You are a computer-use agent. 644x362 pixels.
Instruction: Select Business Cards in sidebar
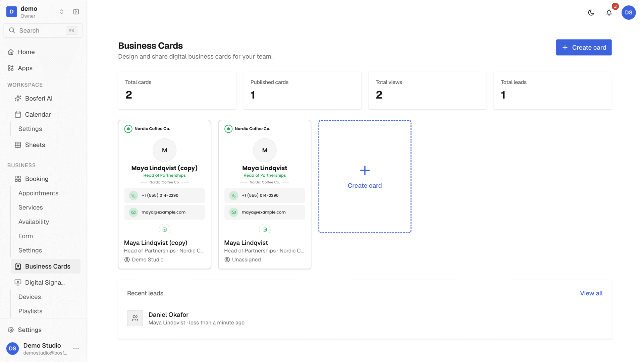point(46,266)
